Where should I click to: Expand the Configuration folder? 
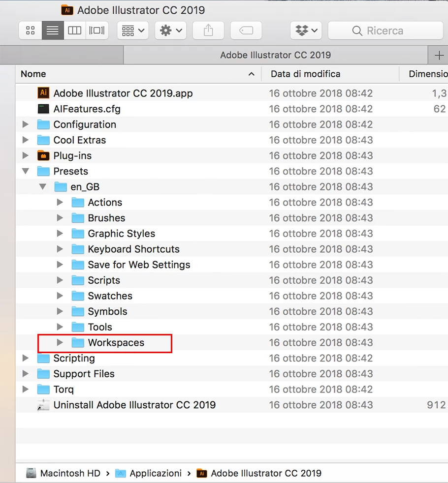tap(26, 124)
